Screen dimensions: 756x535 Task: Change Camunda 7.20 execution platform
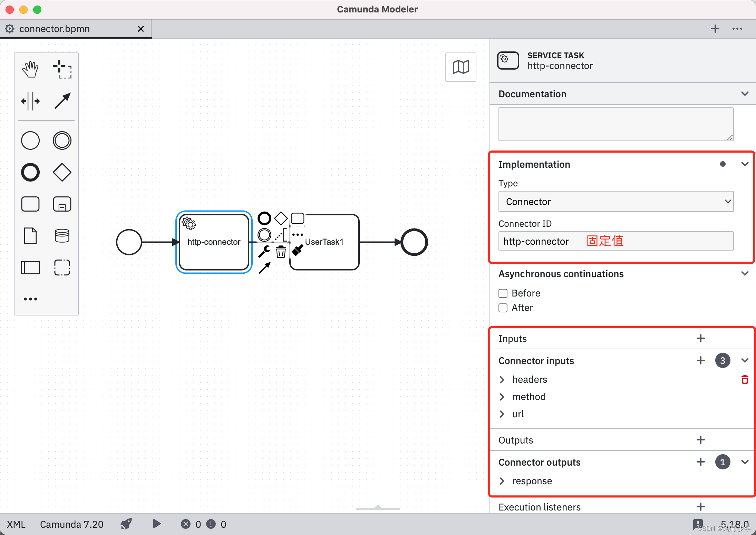[x=72, y=524]
